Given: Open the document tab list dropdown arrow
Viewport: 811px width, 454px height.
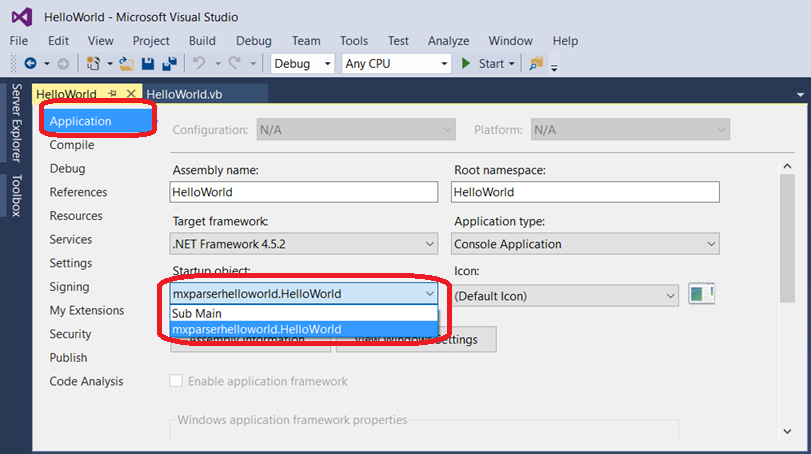Looking at the screenshot, I should pos(800,95).
